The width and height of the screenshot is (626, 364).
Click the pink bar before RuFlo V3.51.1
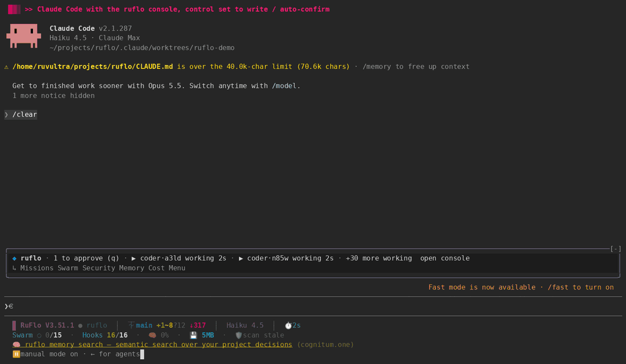(x=15, y=326)
